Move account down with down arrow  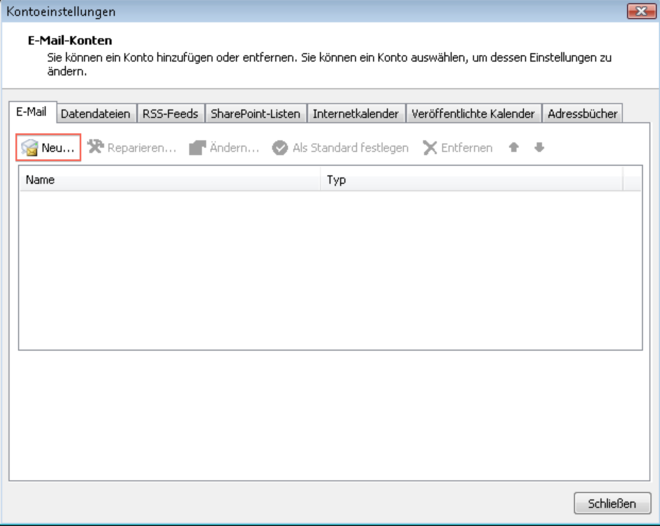(539, 148)
